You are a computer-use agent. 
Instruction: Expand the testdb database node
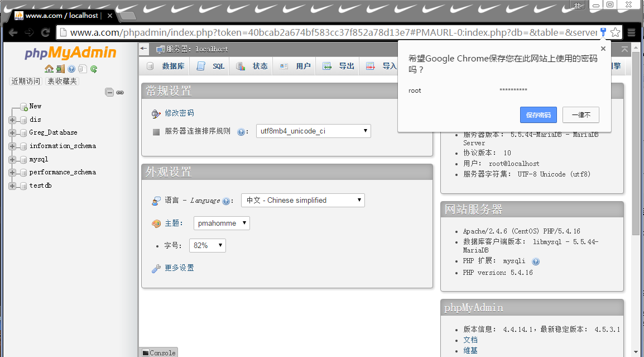[12, 186]
